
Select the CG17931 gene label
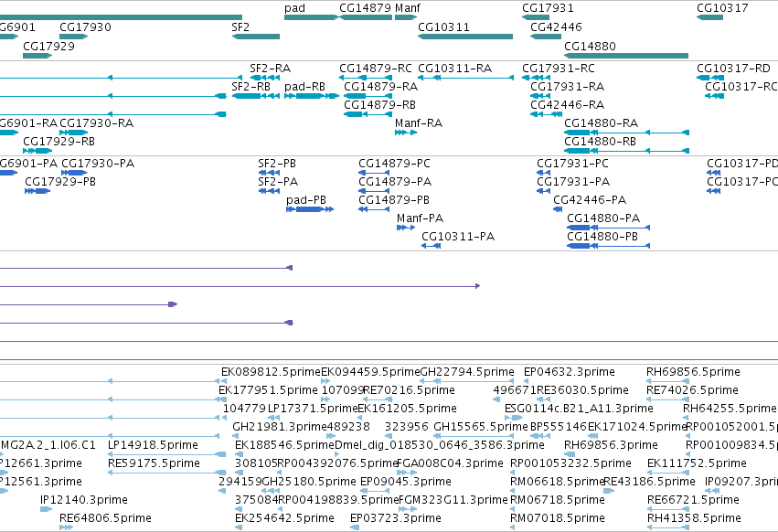[548, 8]
